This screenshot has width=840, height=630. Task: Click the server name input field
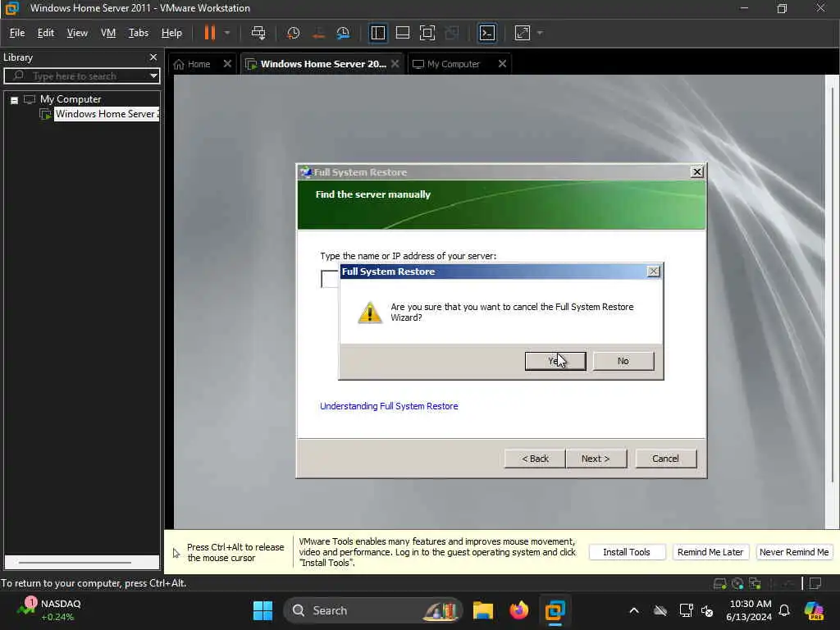[x=330, y=279]
